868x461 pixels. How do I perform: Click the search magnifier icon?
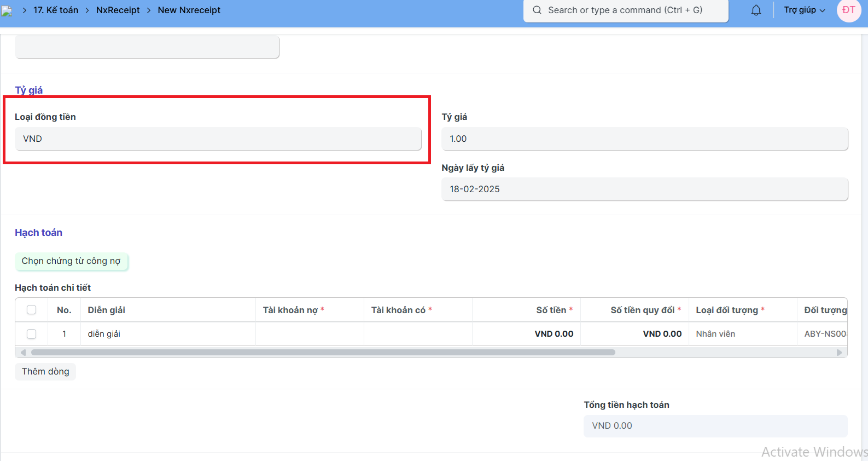[x=537, y=10]
